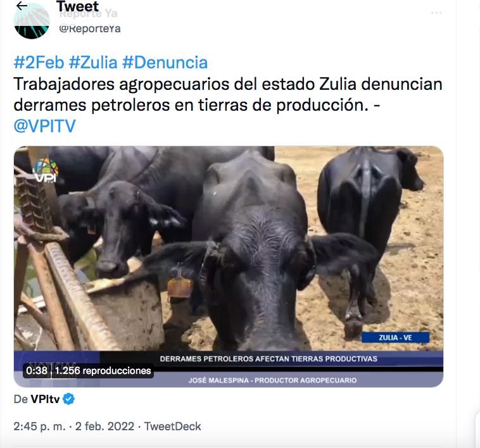Go back using the left arrow
480x448 pixels.
click(x=22, y=6)
